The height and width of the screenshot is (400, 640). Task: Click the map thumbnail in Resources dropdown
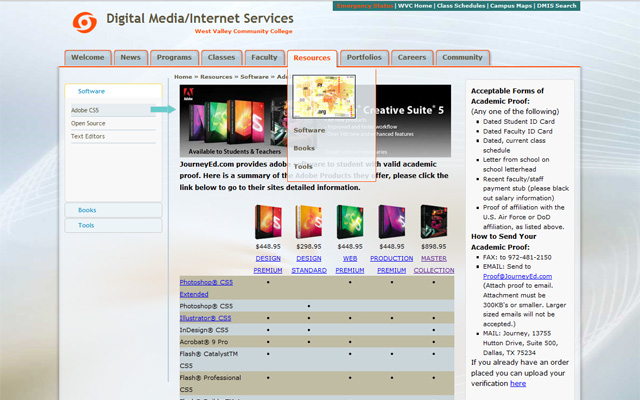(x=324, y=97)
